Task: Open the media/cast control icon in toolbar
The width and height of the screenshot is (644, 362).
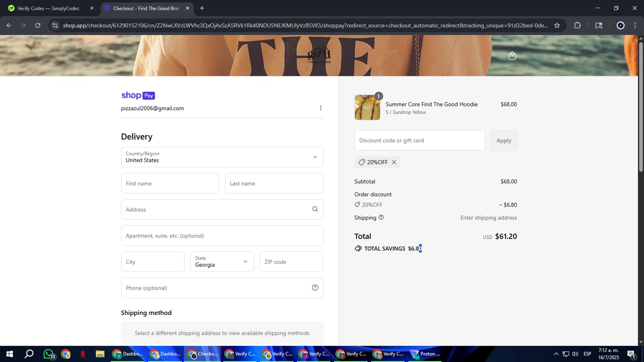Action: point(599,25)
